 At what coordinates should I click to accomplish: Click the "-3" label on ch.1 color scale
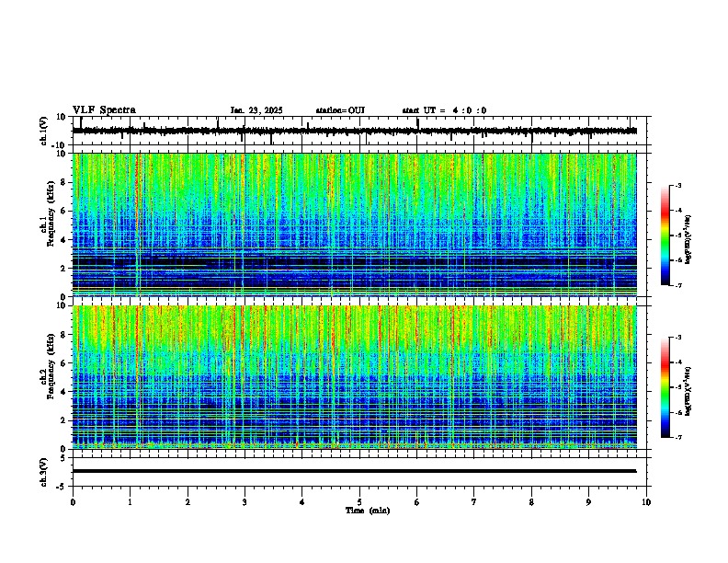[677, 186]
